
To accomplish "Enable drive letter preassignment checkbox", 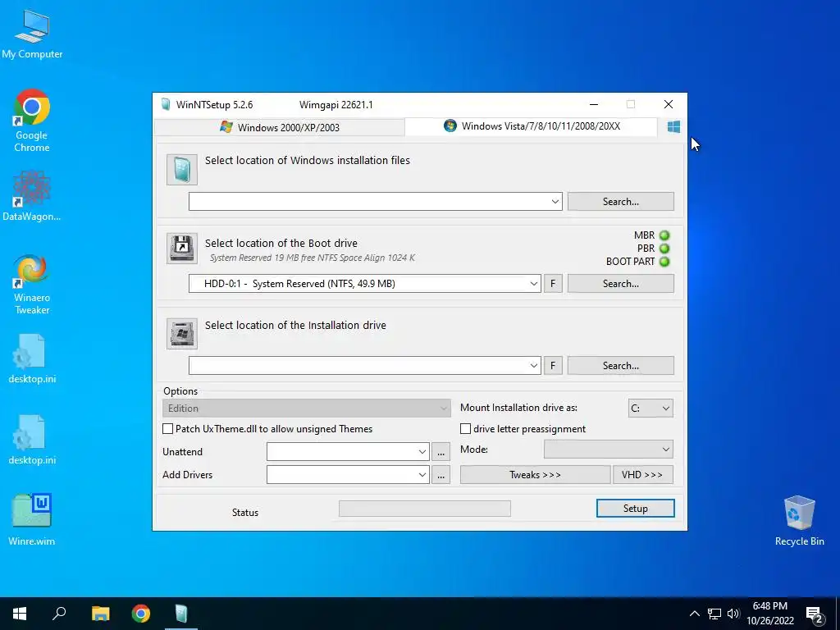I will [466, 429].
